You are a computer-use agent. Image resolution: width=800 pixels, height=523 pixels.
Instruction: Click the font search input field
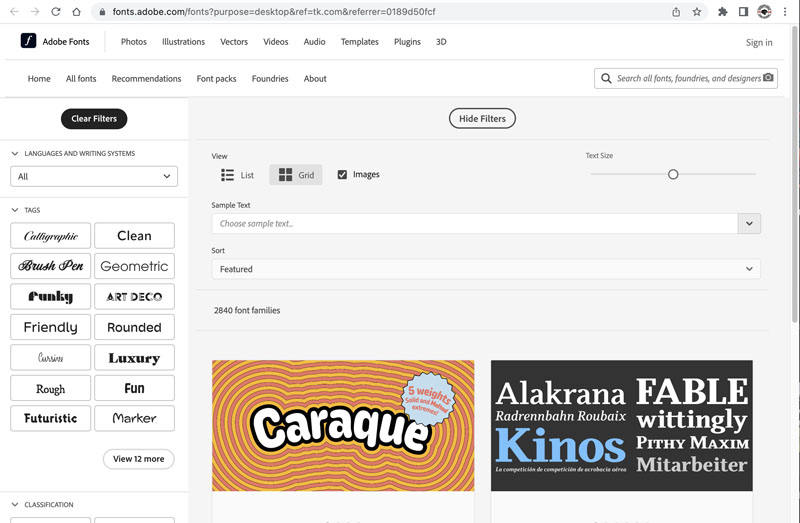tap(688, 78)
